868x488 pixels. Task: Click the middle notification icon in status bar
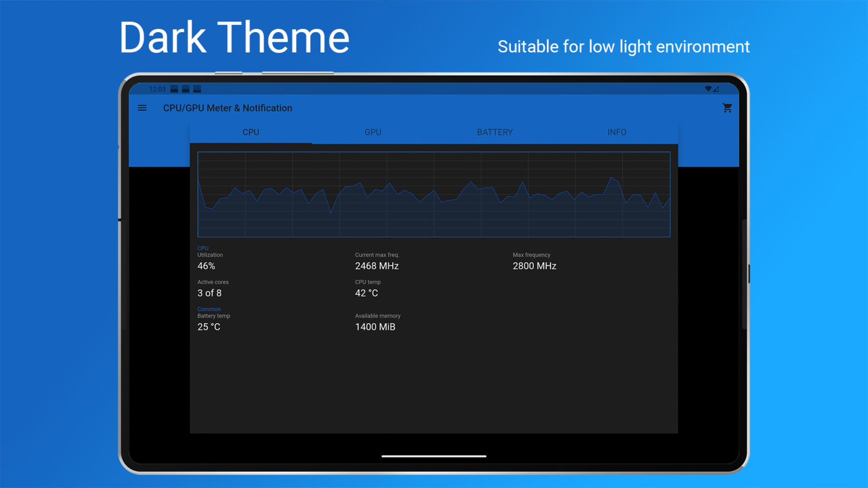[185, 89]
